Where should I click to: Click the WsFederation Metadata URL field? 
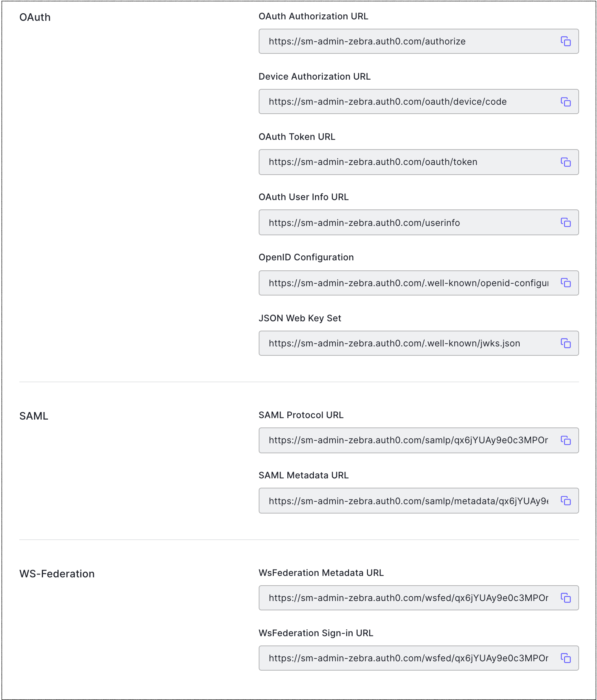click(409, 598)
